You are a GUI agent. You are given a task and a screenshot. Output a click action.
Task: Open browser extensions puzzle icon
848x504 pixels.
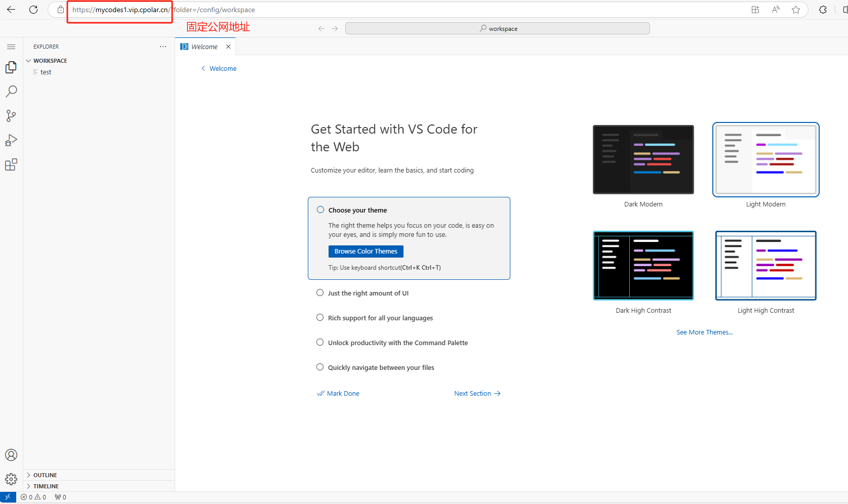click(823, 10)
